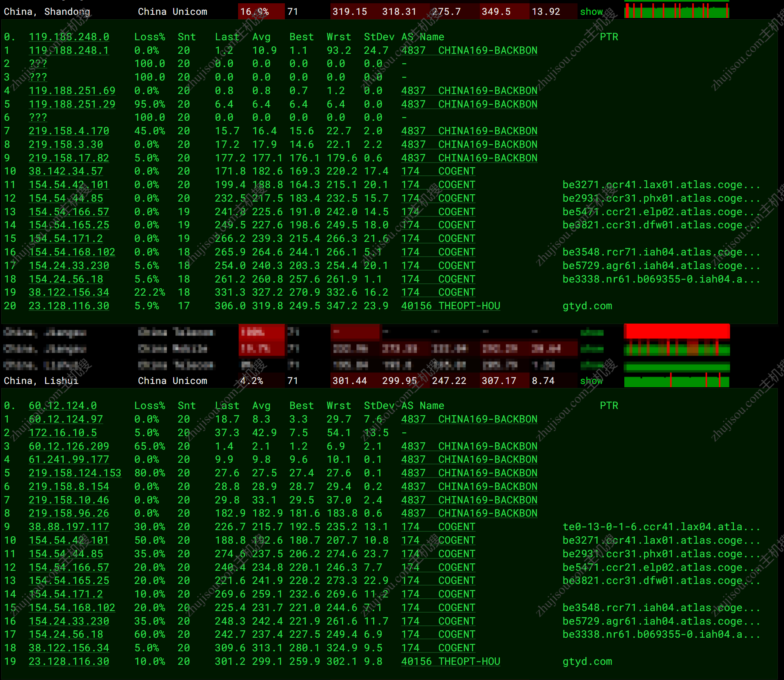The image size is (784, 680).
Task: Select the gtyd.com PTR in Lishui trace
Action: click(x=587, y=662)
